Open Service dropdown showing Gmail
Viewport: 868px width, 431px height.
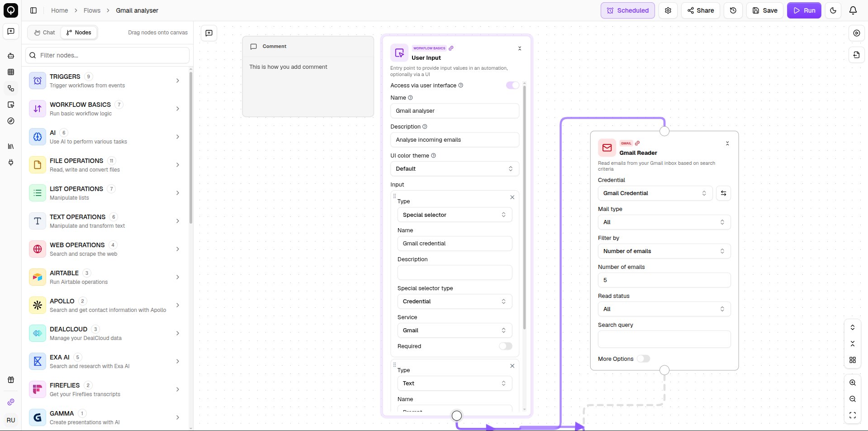(455, 330)
